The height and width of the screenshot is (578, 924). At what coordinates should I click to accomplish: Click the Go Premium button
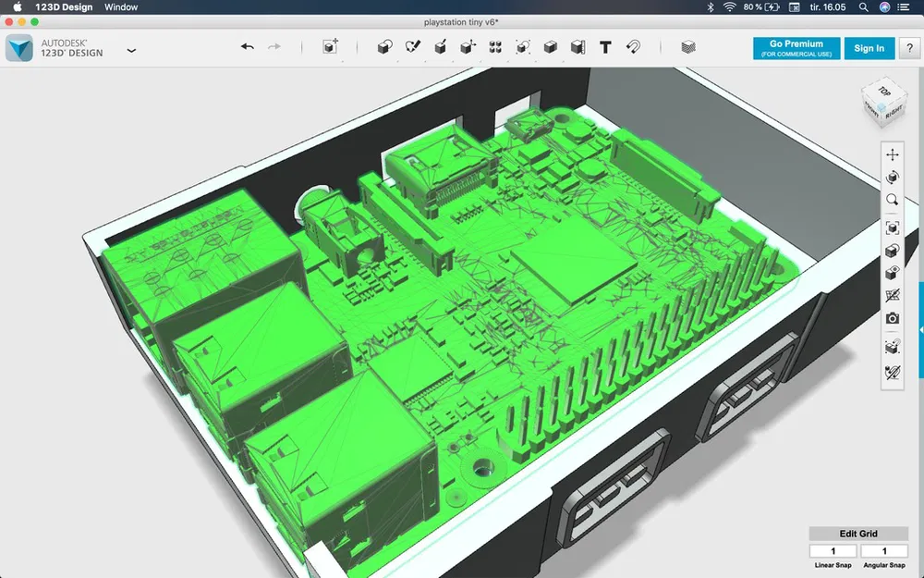click(x=796, y=47)
